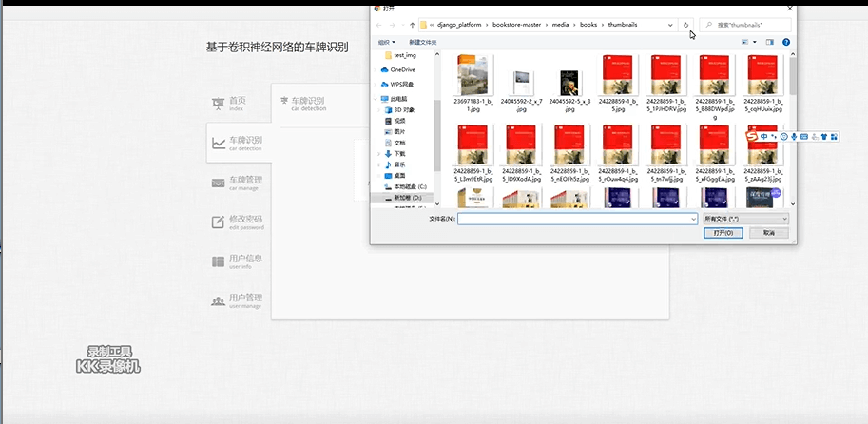Screen dimensions: 868x424
Task: Select 文档 folder in navigation tree
Action: click(395, 143)
